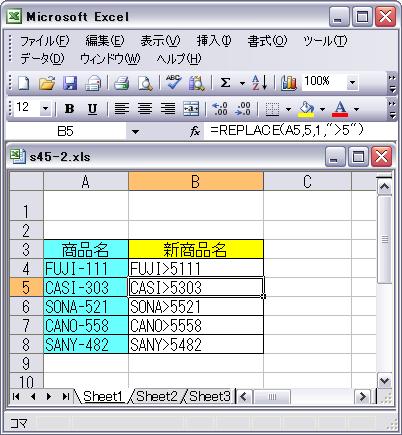The width and height of the screenshot is (402, 435).
Task: Select row 8 header
Action: tap(26, 344)
